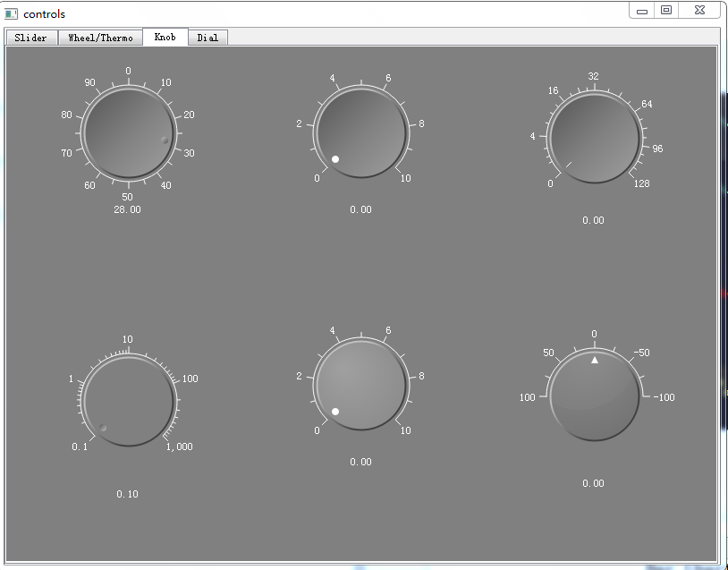
Task: Click the white dot on the bottom-middle knob
Action: click(x=335, y=412)
